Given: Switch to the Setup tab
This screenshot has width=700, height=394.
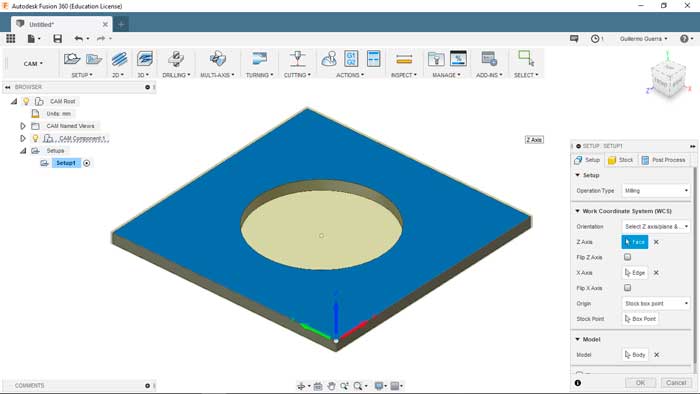Looking at the screenshot, I should pos(588,160).
